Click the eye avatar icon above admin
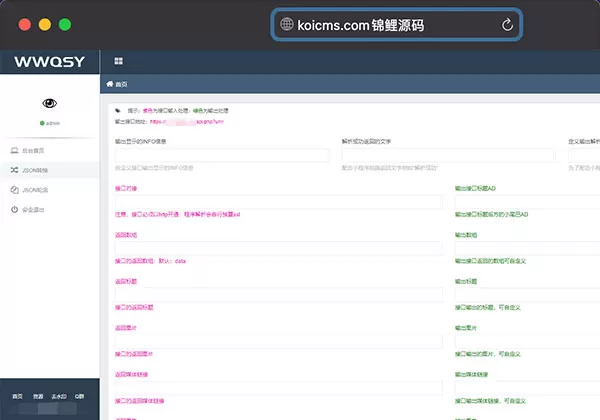 49,103
